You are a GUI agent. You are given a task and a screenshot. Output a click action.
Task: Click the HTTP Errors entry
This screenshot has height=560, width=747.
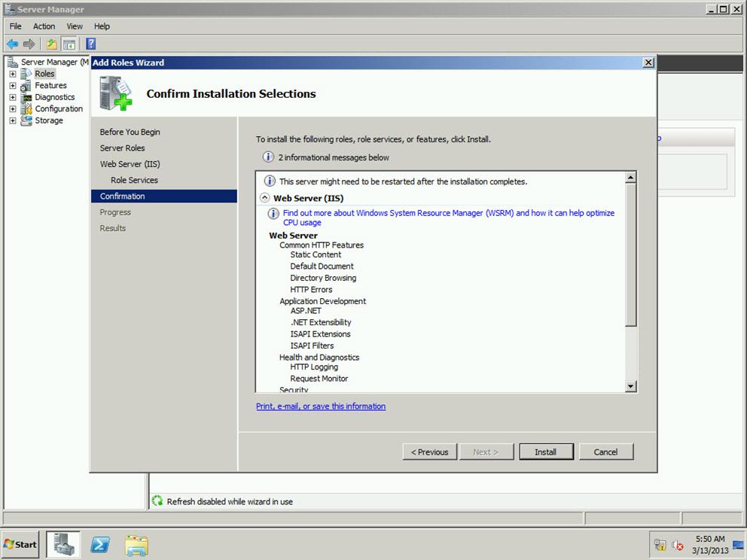click(311, 290)
